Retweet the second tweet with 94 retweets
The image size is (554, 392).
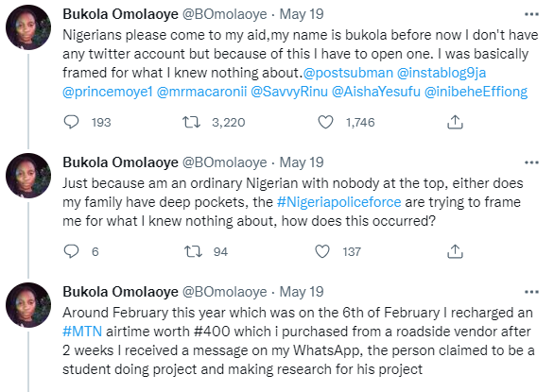click(x=193, y=251)
